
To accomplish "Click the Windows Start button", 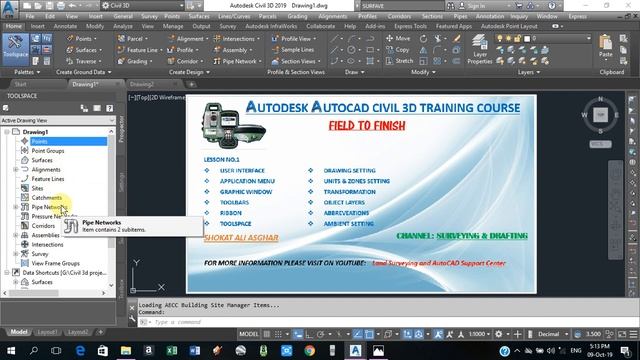I will coord(11,351).
